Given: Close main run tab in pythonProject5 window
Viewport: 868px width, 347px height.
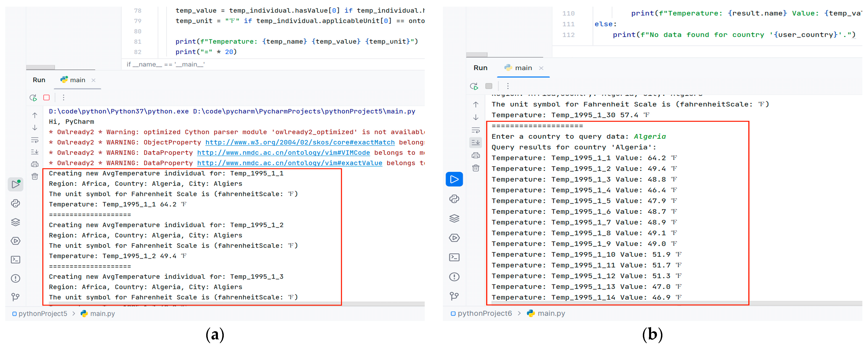Looking at the screenshot, I should pyautogui.click(x=94, y=80).
